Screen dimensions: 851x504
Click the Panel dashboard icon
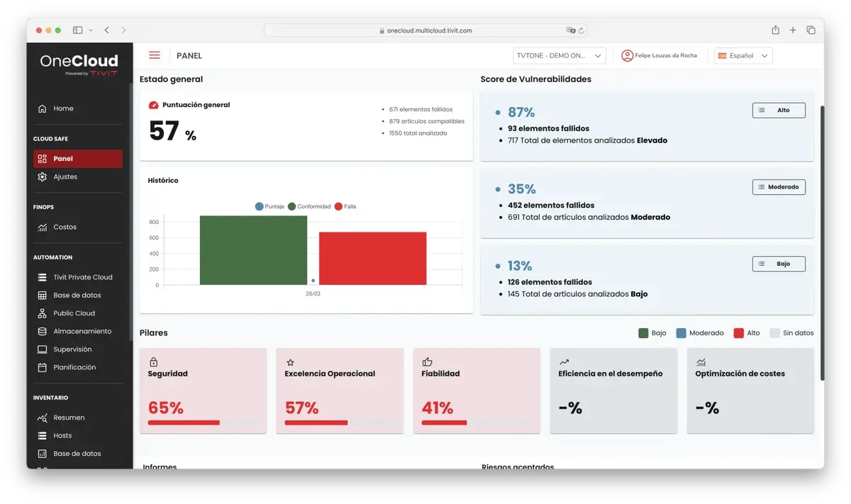[42, 159]
